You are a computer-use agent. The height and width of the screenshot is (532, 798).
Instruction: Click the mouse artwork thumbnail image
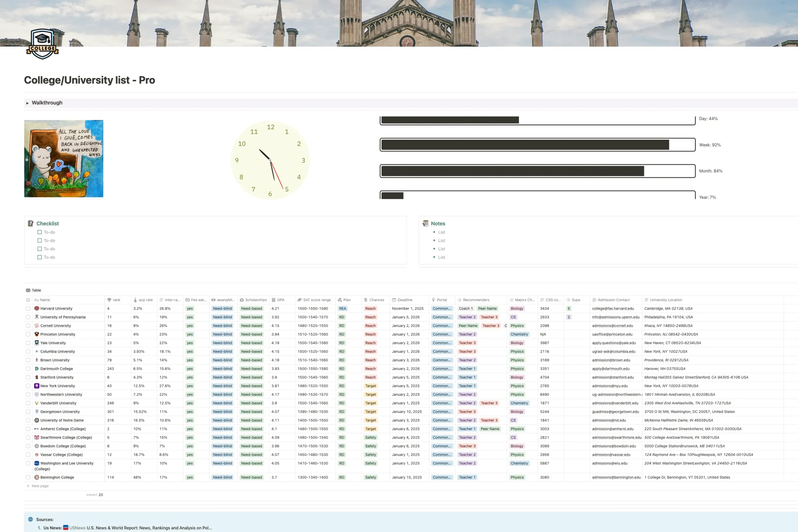pyautogui.click(x=64, y=158)
